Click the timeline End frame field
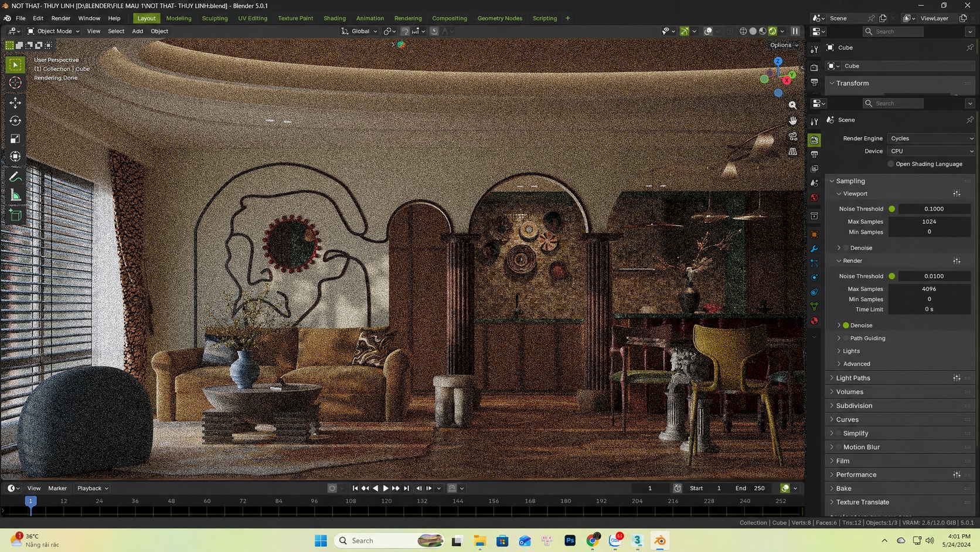980x552 pixels. coord(750,488)
